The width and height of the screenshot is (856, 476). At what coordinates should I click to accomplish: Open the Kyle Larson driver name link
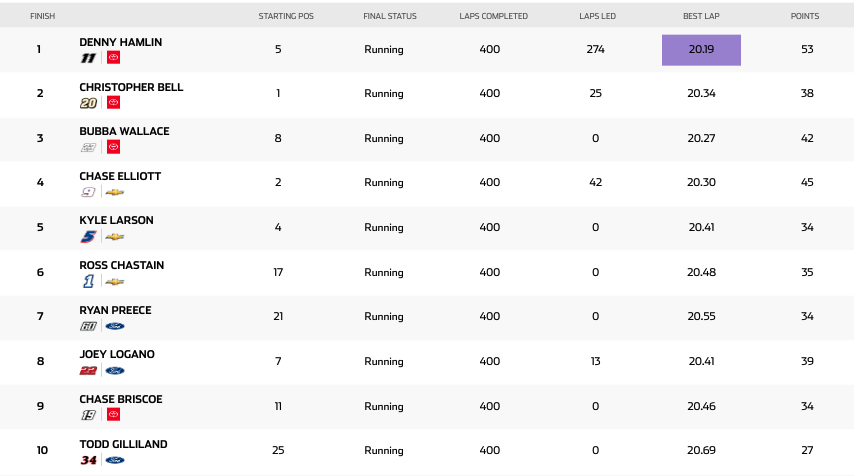116,220
